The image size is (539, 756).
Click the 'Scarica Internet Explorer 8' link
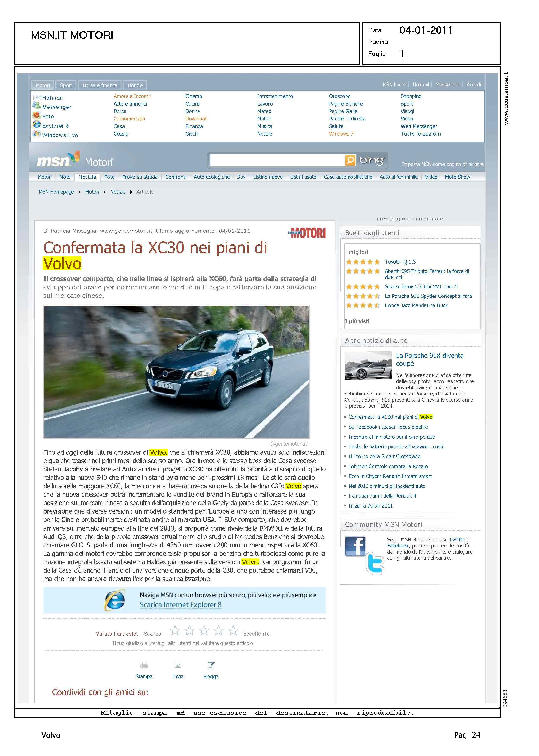(181, 605)
